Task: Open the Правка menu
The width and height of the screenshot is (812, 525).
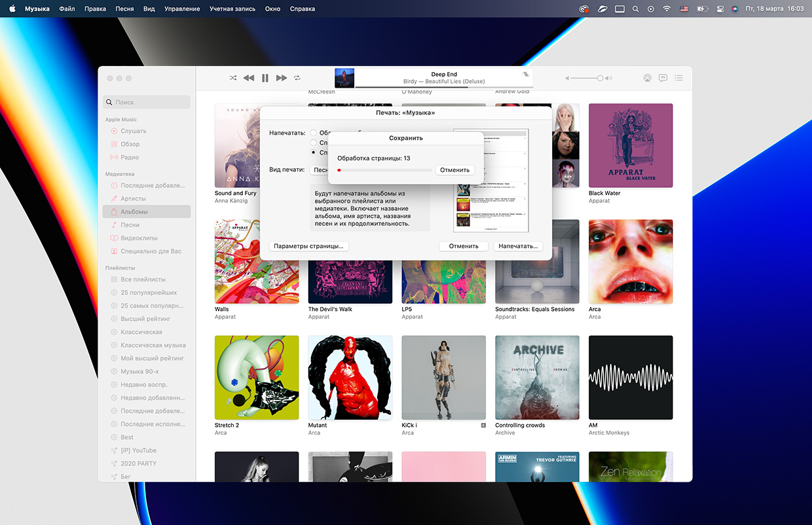Action: point(95,9)
